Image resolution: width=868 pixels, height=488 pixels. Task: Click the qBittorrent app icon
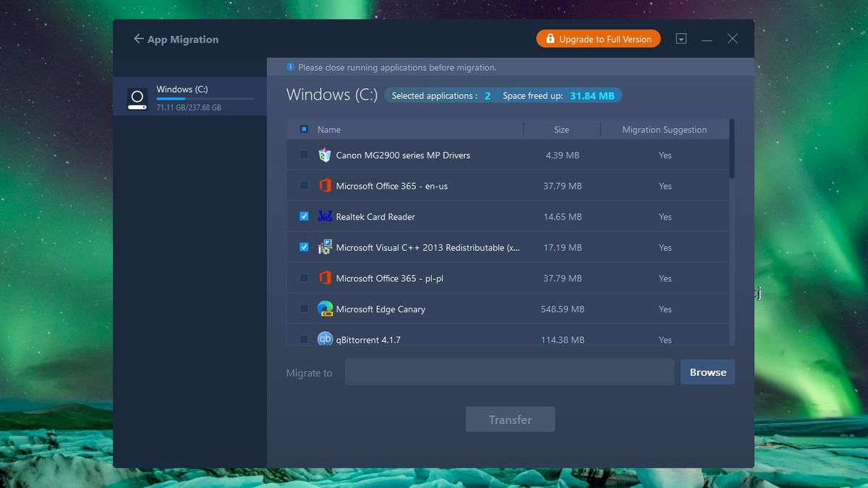[x=325, y=339]
